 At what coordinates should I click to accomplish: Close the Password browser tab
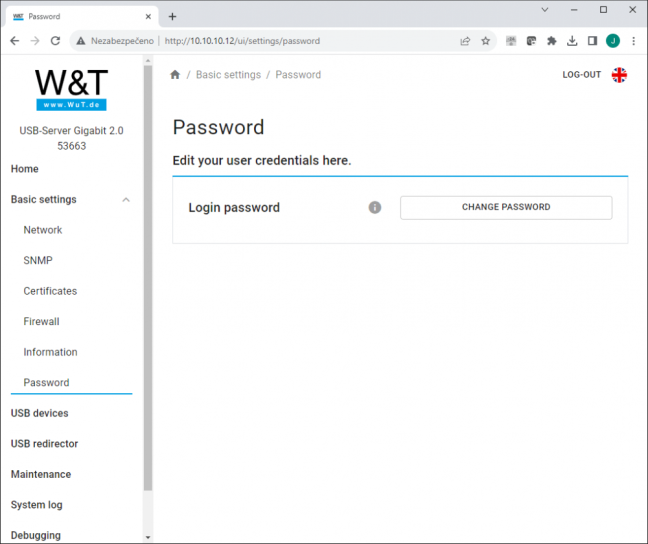(x=148, y=17)
